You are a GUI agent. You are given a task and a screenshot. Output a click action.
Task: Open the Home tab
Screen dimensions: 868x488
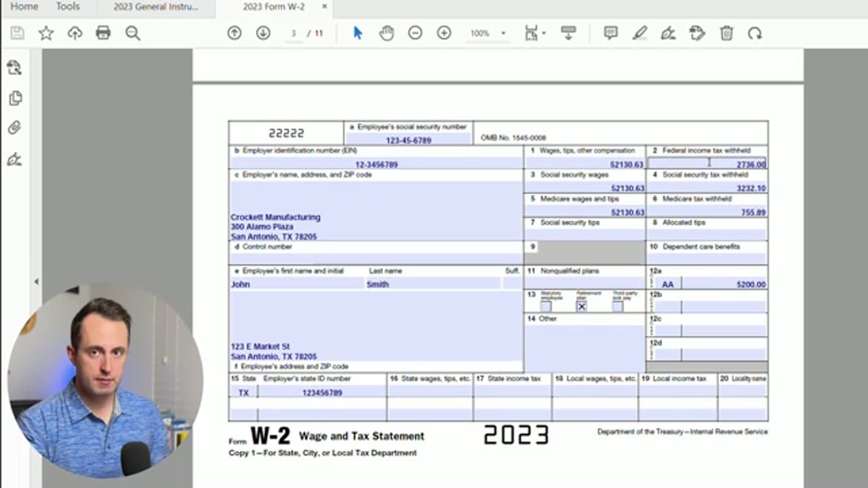click(x=24, y=7)
